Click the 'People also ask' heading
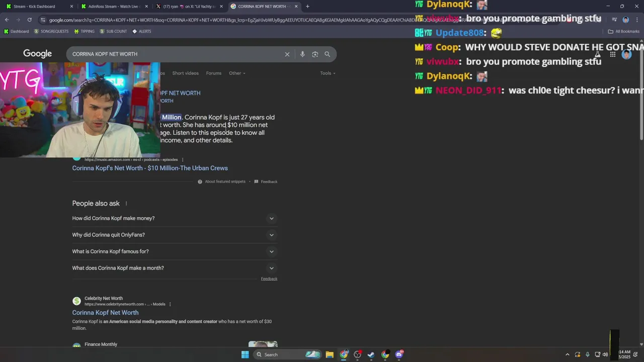This screenshot has height=362, width=644. pos(96,204)
